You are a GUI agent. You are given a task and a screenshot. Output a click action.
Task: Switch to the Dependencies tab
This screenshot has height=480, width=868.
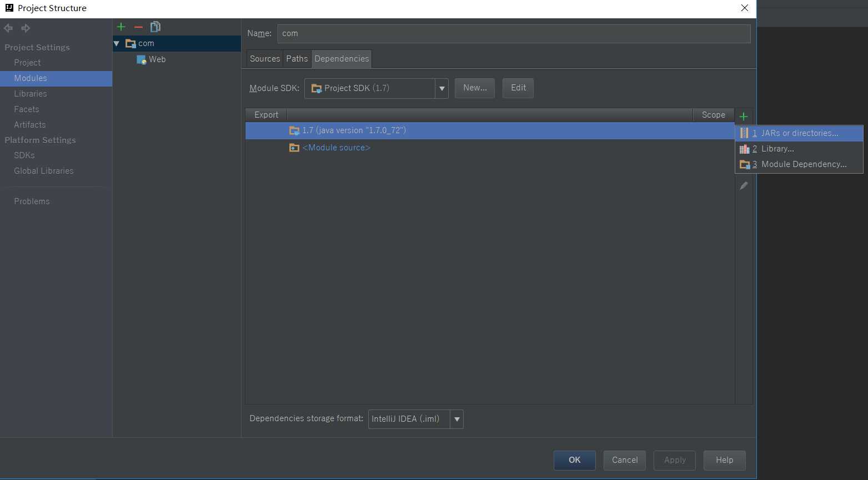tap(342, 59)
